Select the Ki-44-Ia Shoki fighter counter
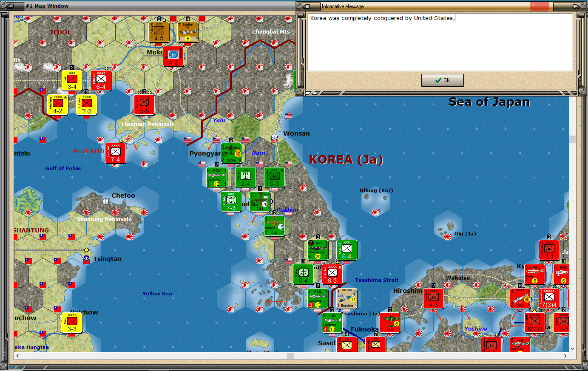Screen dimensions: 588x371 pyautogui.click(x=535, y=274)
